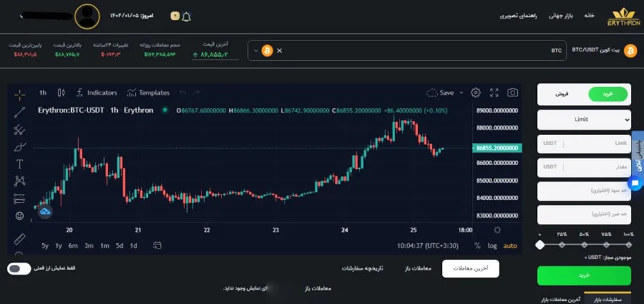The image size is (644, 304).
Task: Open the order book (سفارشات بازار) tab
Action: [x=608, y=299]
